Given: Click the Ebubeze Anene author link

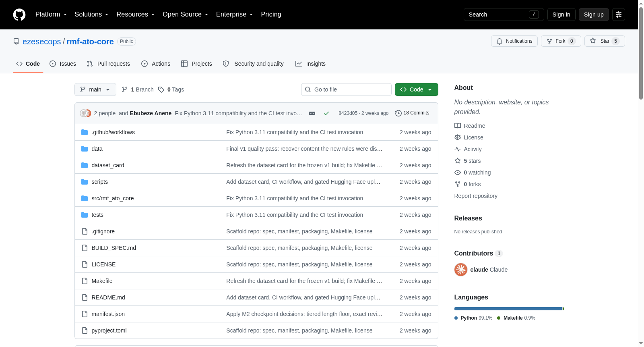Looking at the screenshot, I should pos(151,113).
